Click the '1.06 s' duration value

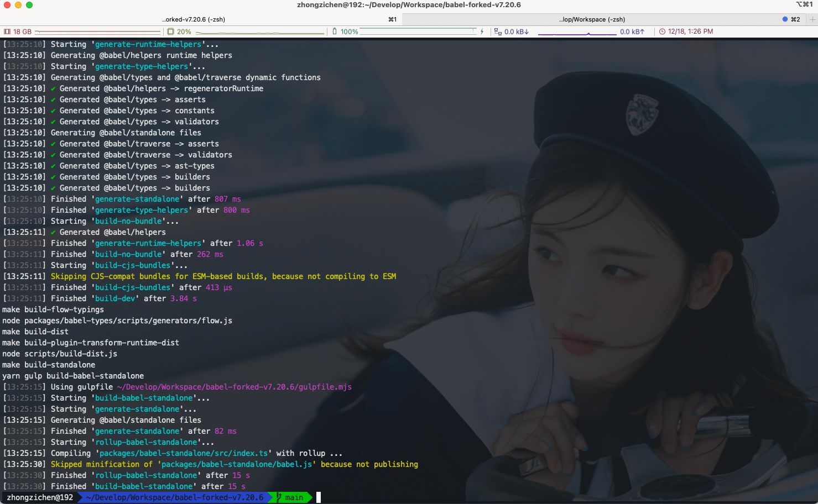pyautogui.click(x=250, y=243)
